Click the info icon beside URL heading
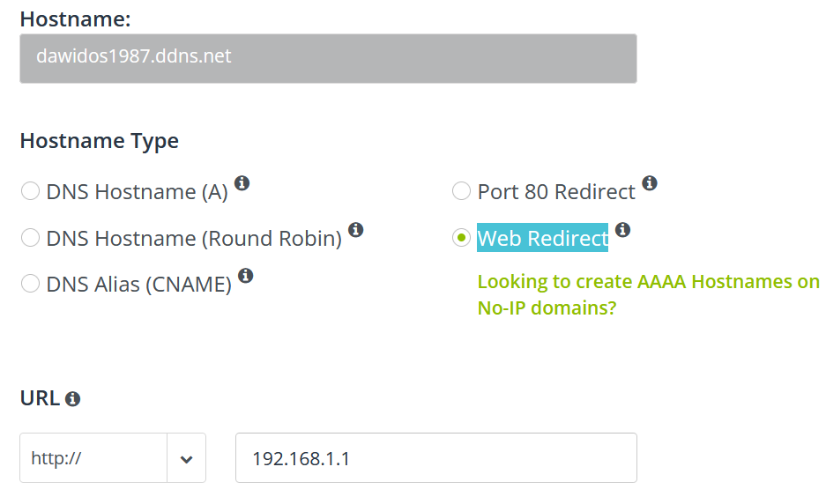The image size is (826, 504). [x=72, y=399]
